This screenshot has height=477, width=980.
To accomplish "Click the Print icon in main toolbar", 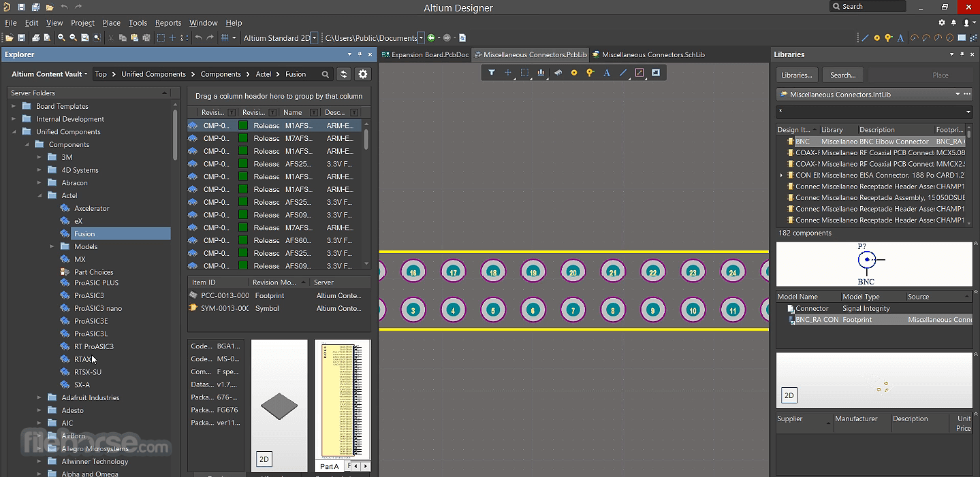I will (36, 38).
